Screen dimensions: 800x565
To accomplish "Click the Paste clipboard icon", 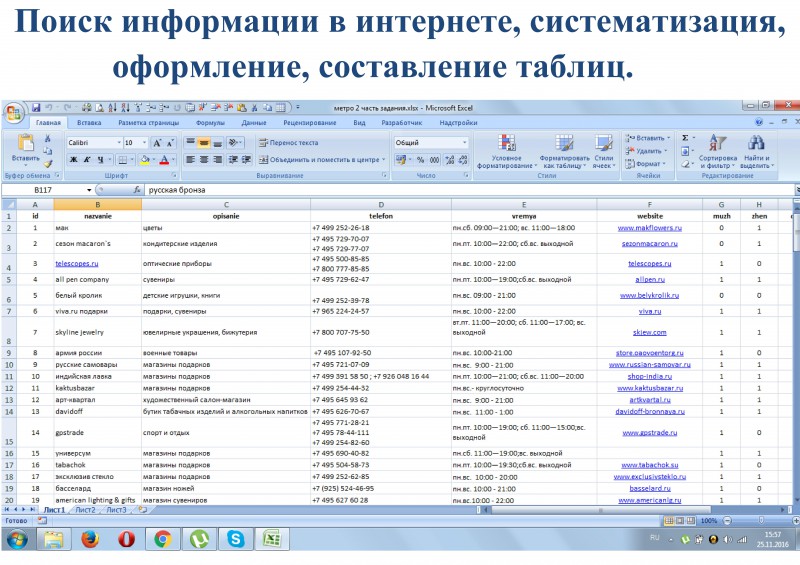I will coord(26,143).
